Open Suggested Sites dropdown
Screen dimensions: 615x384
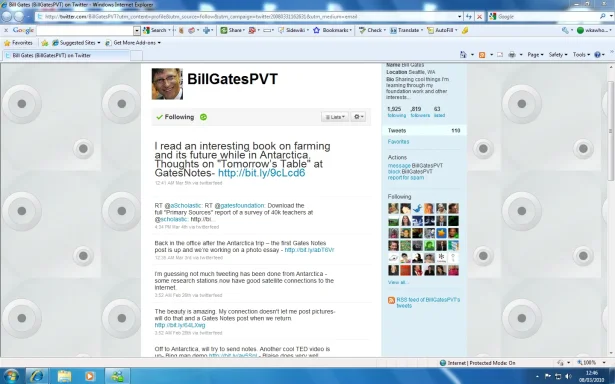[76, 43]
